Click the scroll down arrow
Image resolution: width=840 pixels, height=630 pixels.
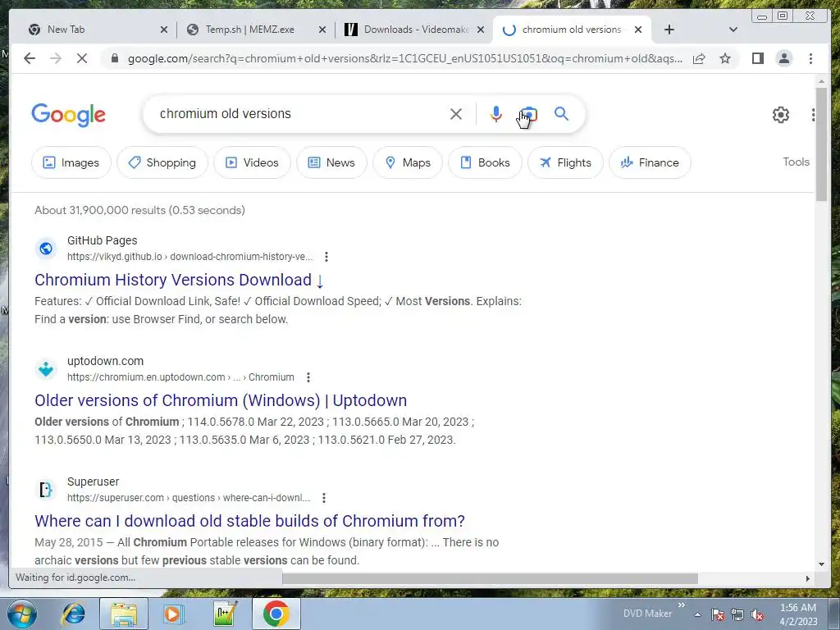(821, 564)
